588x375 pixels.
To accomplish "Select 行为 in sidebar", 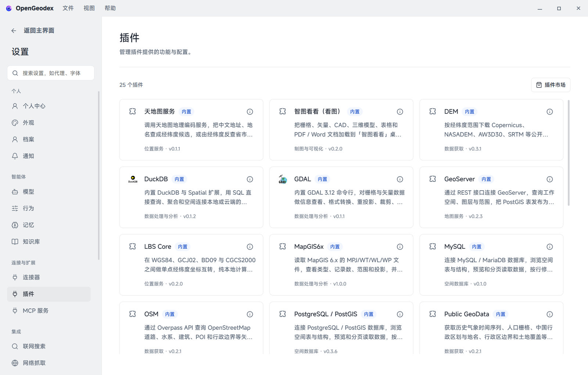I will 49,208.
